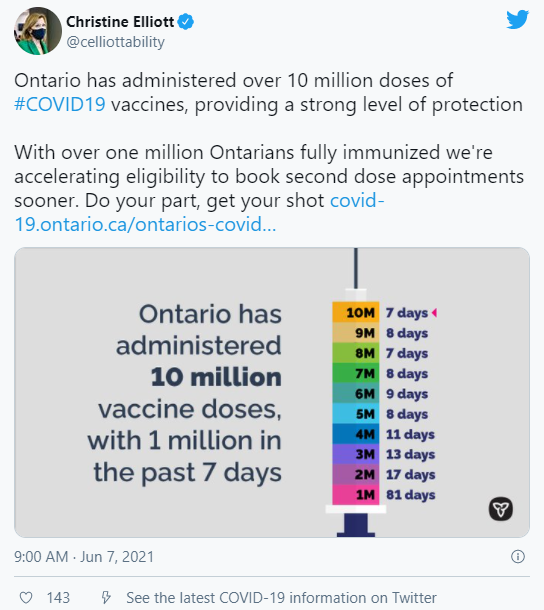Click See the latest COVID-19 information on Twitter
Image resolution: width=544 pixels, height=610 pixels.
(281, 598)
